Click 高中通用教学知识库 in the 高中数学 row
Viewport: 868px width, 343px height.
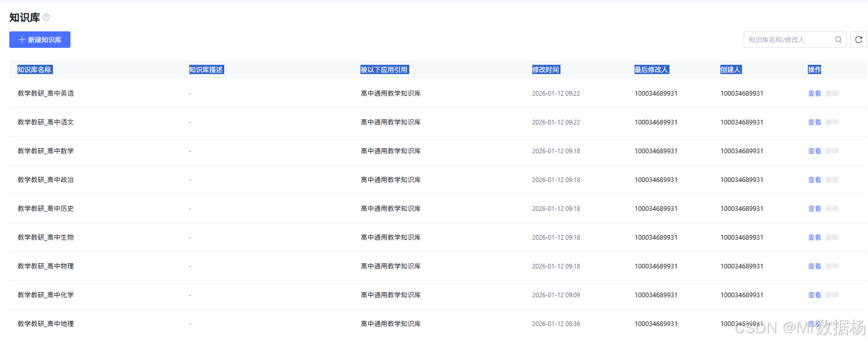pos(391,151)
